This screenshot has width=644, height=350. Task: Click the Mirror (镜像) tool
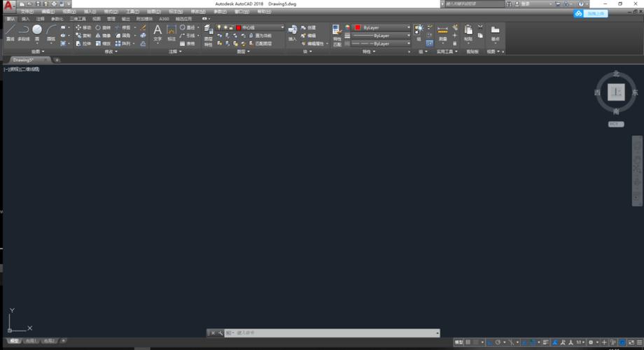coord(103,36)
